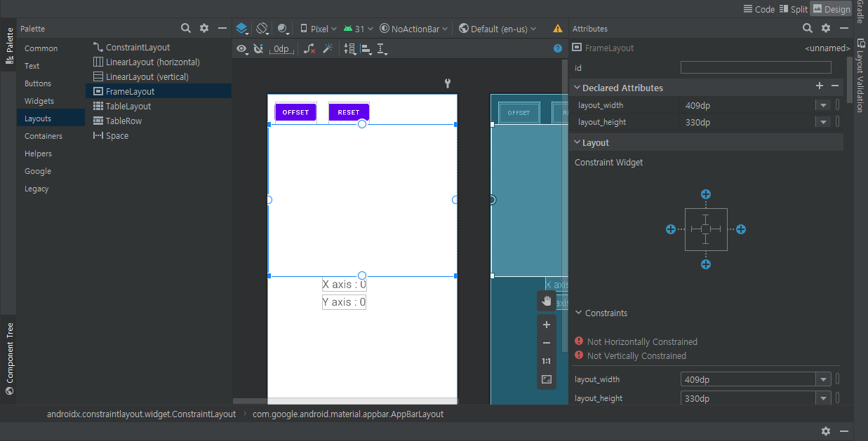The width and height of the screenshot is (868, 441).
Task: Select AppBarLayout in bottom breadcrumb
Action: 348,414
